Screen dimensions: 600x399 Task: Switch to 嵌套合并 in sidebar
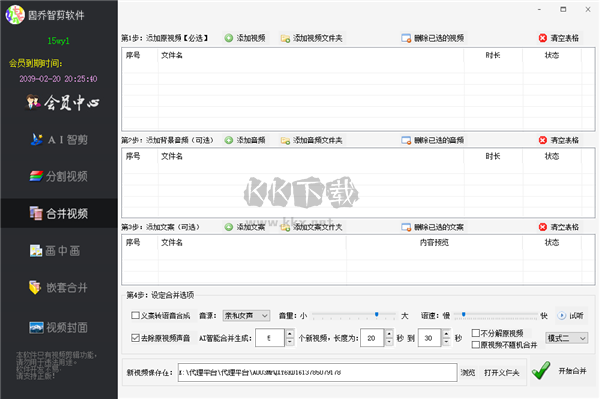coord(58,287)
